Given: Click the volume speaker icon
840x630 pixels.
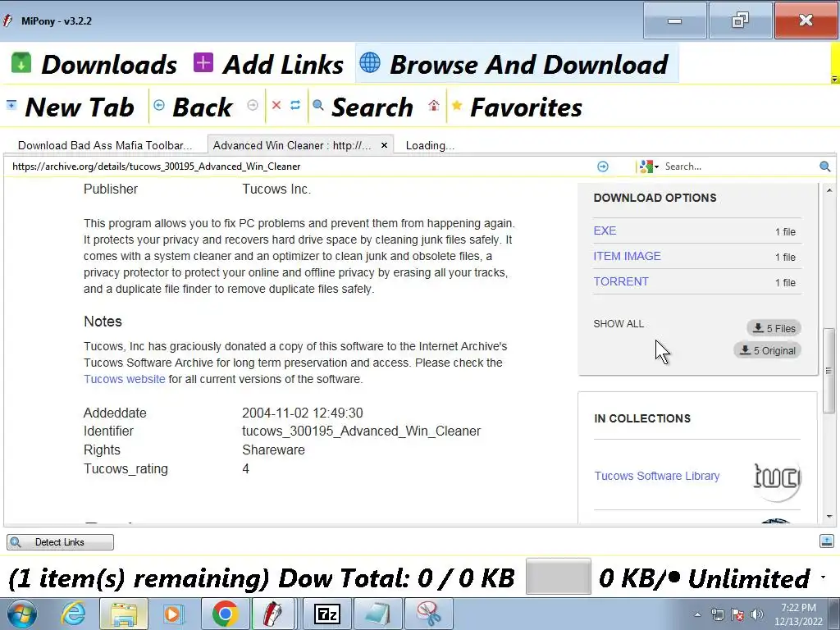Looking at the screenshot, I should [x=757, y=615].
